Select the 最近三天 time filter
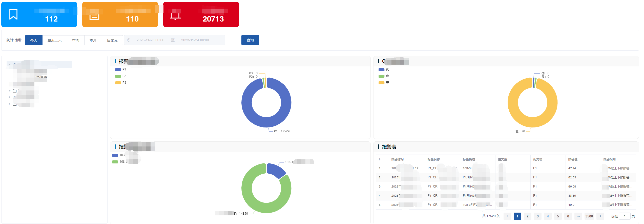Viewport: 644px width, 224px height. (55, 40)
